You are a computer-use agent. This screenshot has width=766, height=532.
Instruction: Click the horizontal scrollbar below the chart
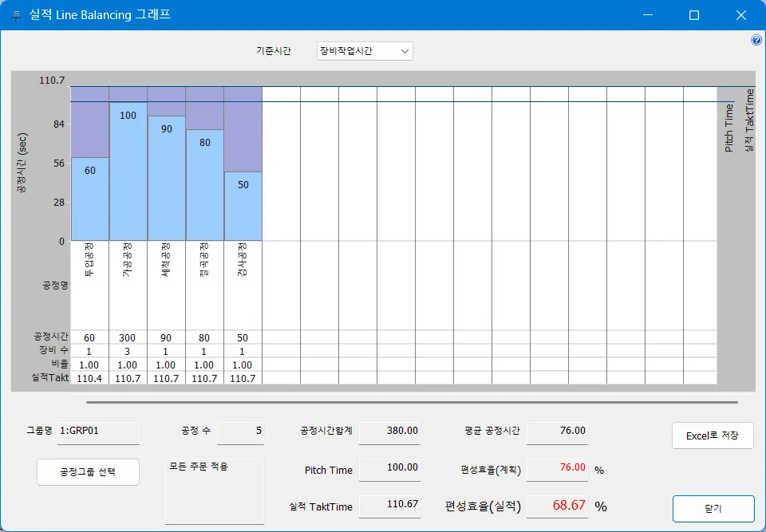click(x=411, y=402)
